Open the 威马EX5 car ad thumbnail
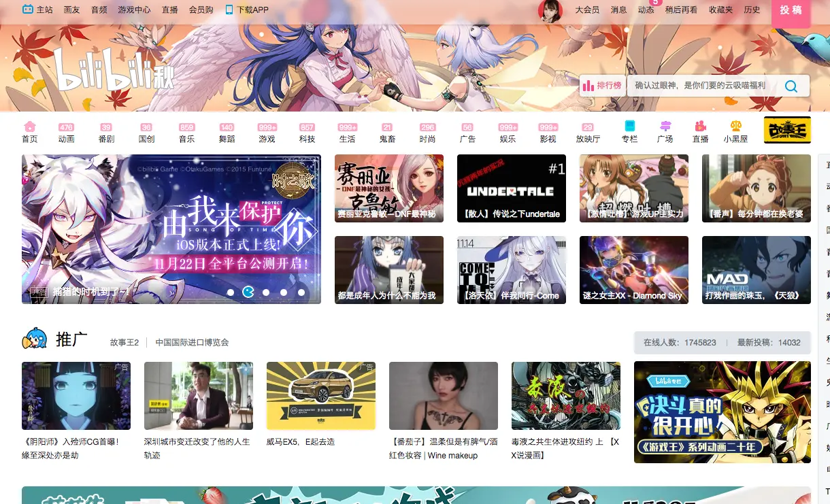830x504 pixels. (x=321, y=396)
